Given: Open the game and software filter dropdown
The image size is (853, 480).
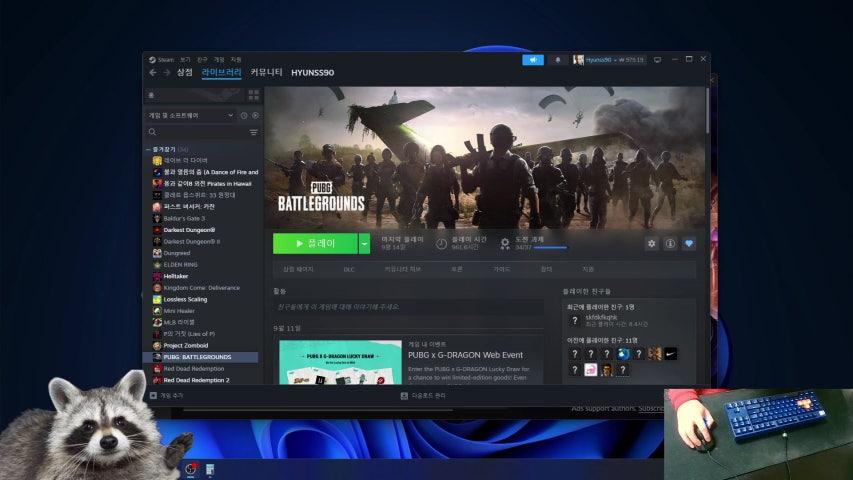Looking at the screenshot, I should 191,115.
